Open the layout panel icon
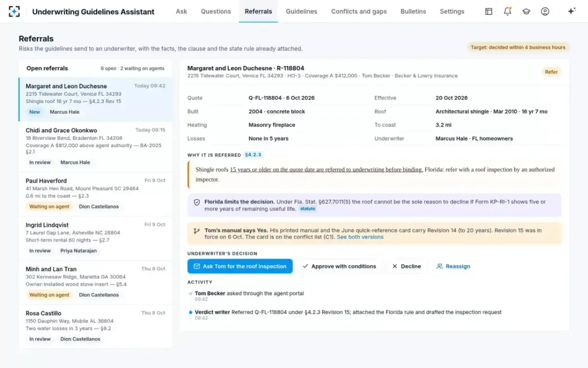This screenshot has height=368, width=588. click(x=489, y=11)
